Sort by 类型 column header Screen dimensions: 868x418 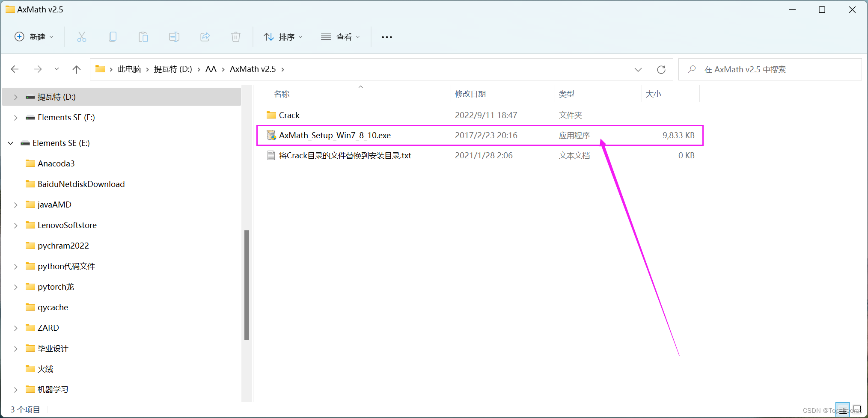pyautogui.click(x=567, y=94)
